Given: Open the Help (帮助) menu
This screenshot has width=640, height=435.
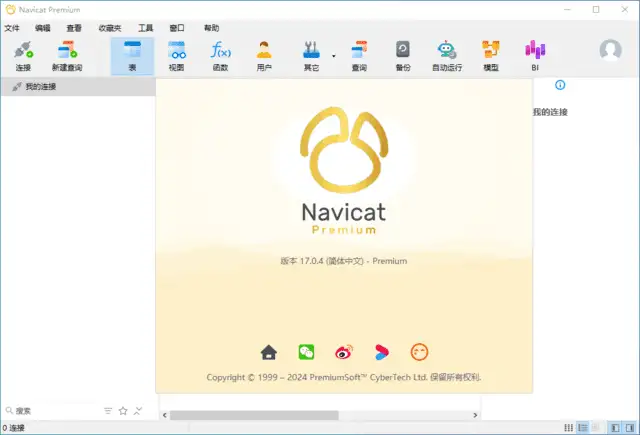Looking at the screenshot, I should point(211,28).
